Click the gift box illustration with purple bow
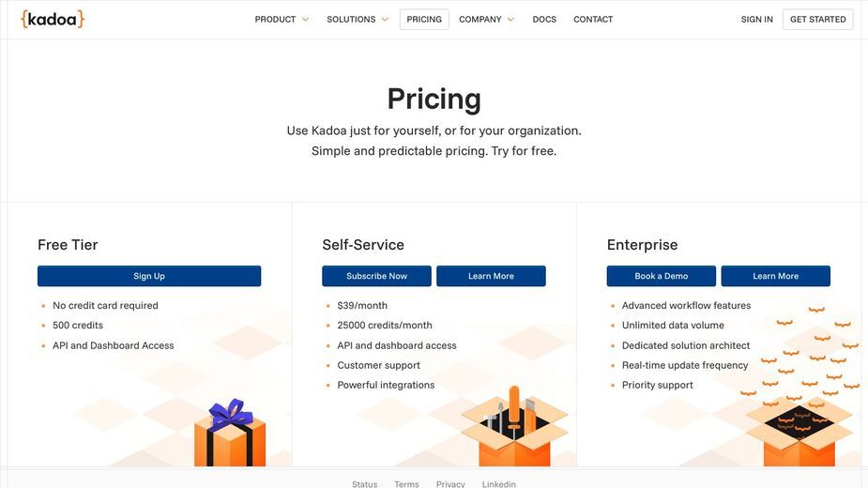Screen dimensions: 868x488 (x=230, y=434)
